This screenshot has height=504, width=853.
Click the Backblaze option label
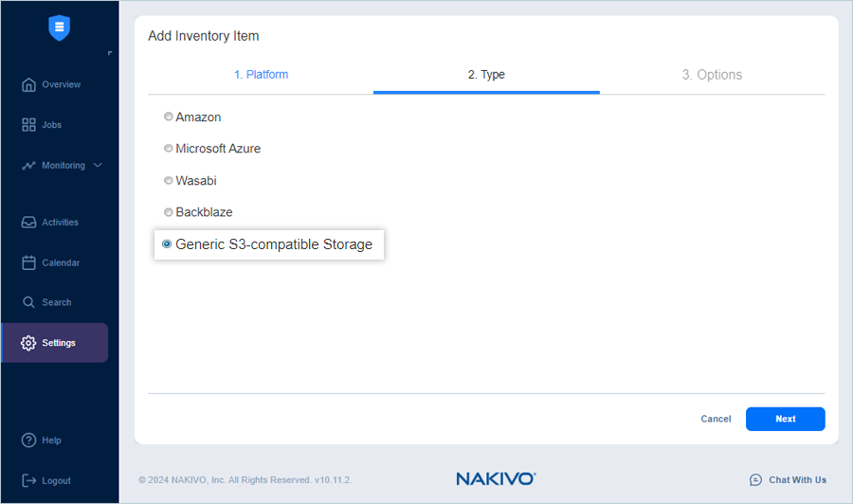204,212
